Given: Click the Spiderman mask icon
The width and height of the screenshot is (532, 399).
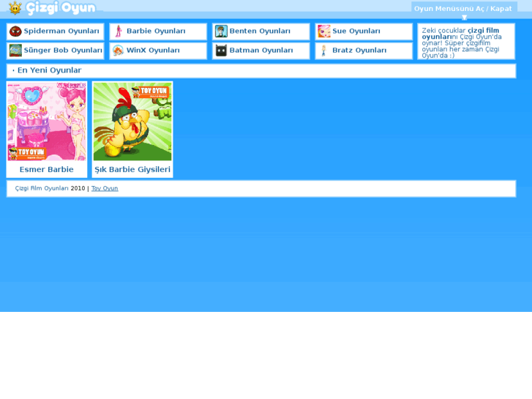Looking at the screenshot, I should tap(15, 31).
